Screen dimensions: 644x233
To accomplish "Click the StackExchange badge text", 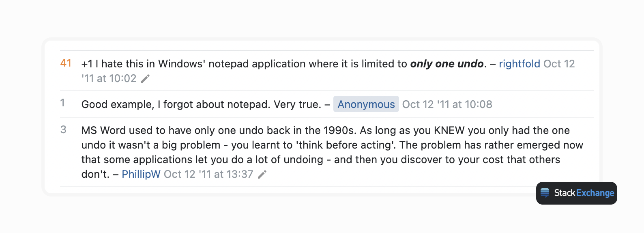I will [x=584, y=193].
